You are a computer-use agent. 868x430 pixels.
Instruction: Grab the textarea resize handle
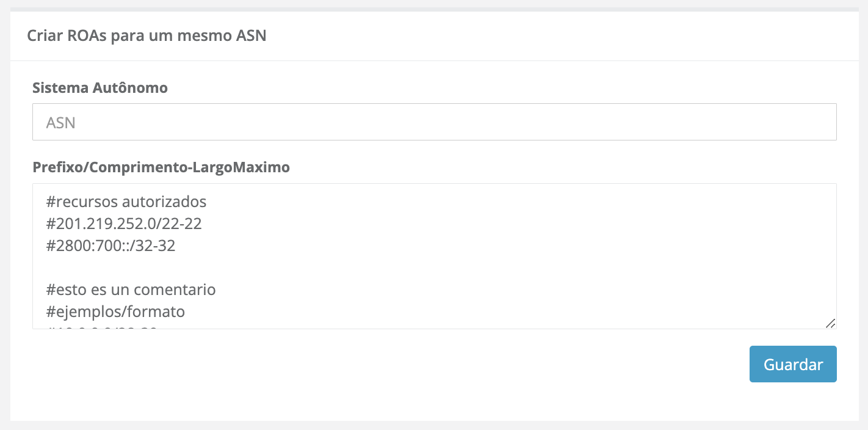(830, 323)
